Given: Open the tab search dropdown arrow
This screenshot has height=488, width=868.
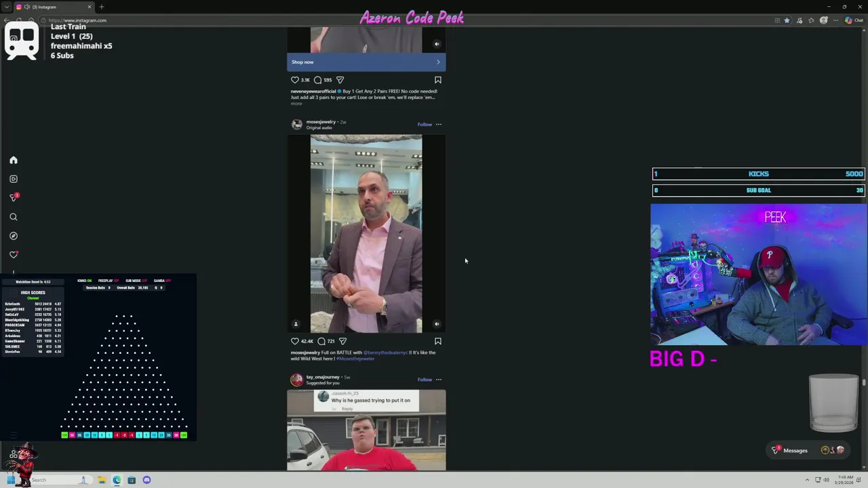Looking at the screenshot, I should point(6,7).
